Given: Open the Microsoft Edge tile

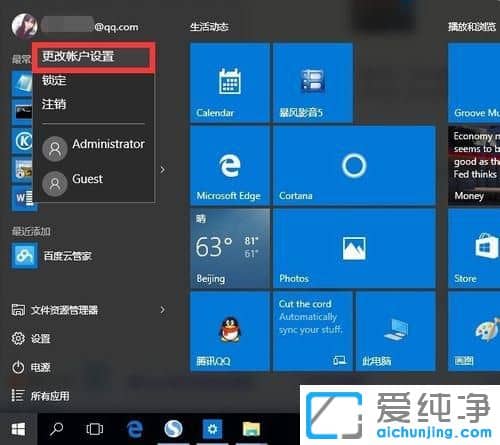Looking at the screenshot, I should (x=230, y=165).
